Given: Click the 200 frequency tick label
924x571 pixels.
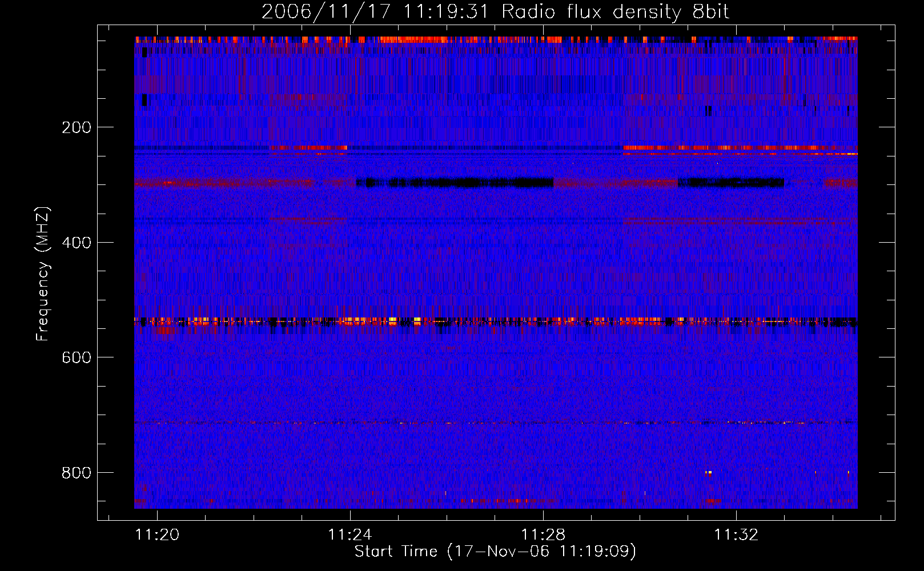Looking at the screenshot, I should click(x=77, y=127).
